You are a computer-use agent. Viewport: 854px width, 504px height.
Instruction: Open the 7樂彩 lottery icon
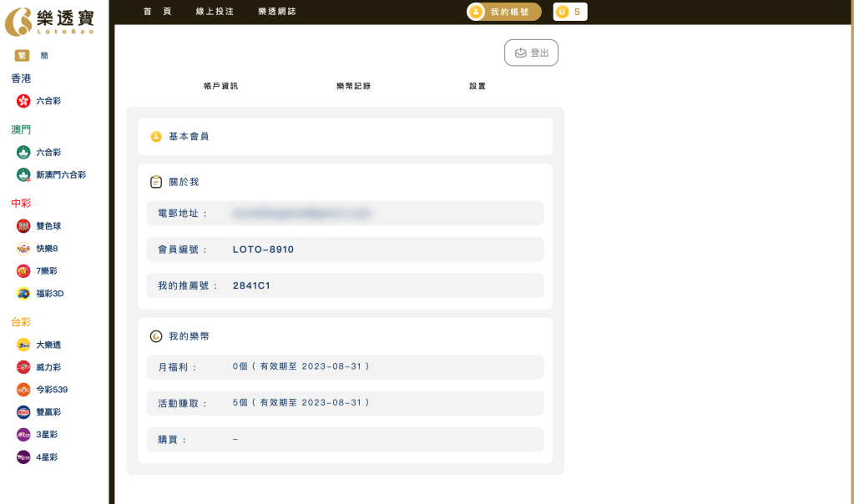pyautogui.click(x=23, y=271)
